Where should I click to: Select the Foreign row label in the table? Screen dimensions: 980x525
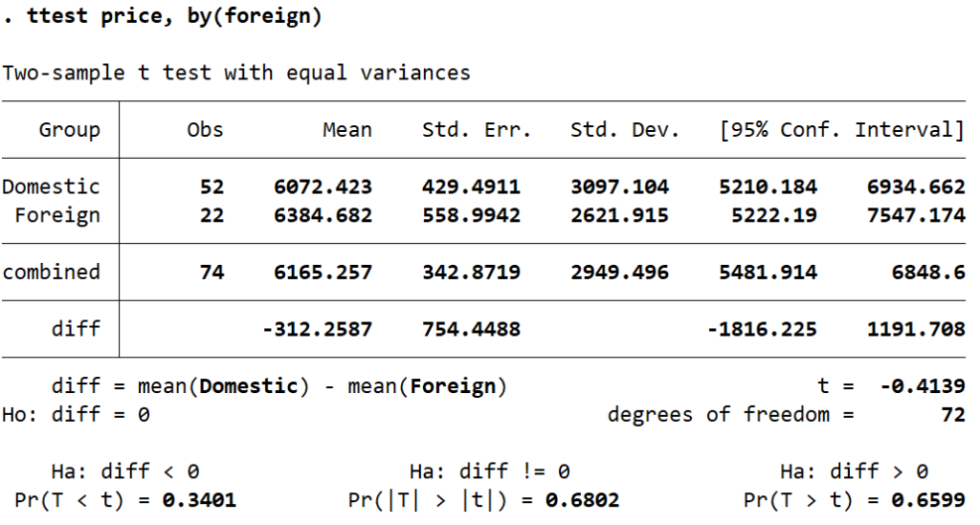click(56, 215)
